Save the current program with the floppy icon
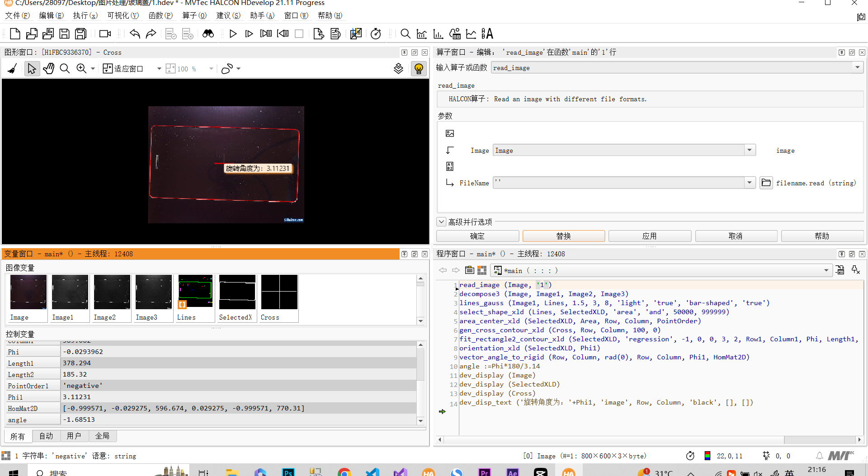868x476 pixels. point(65,33)
